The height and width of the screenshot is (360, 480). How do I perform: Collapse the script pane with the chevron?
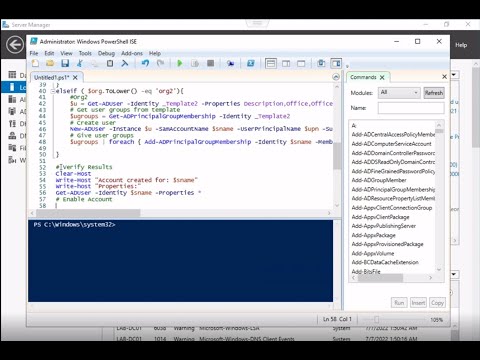pos(336,77)
